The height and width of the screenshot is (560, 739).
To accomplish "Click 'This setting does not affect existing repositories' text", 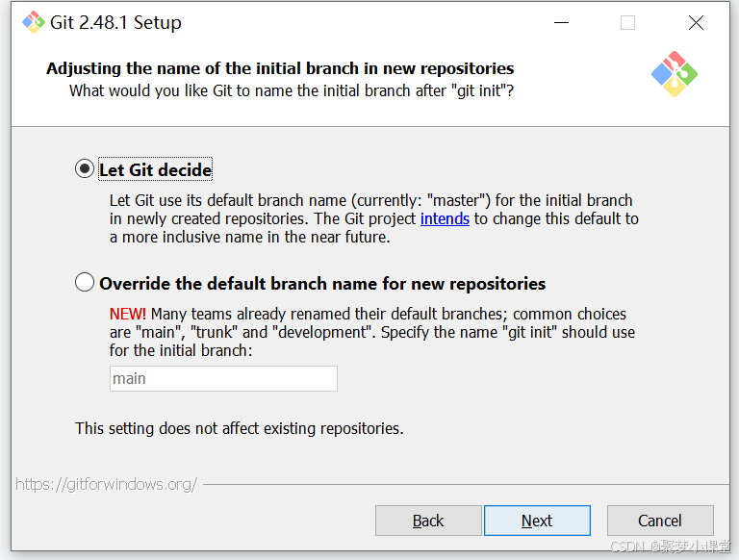I will coord(239,428).
